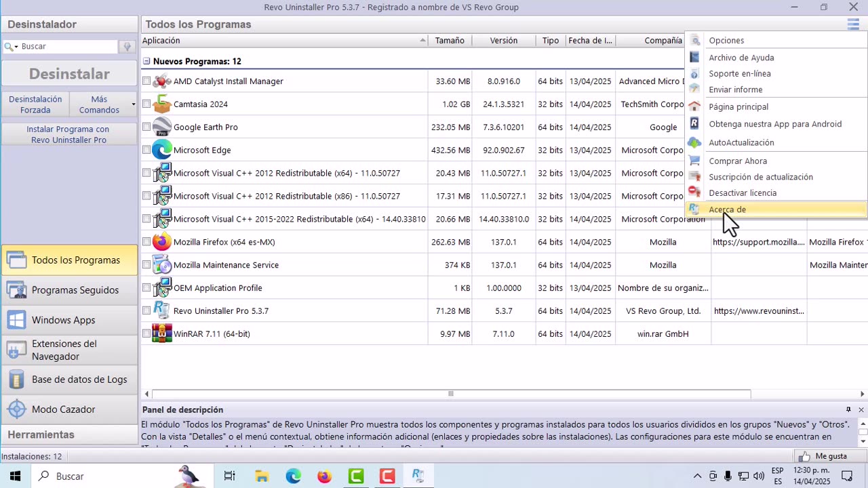Check the Revo Uninstaller Pro 5.3.7 checkbox
The image size is (868, 488).
pyautogui.click(x=146, y=311)
